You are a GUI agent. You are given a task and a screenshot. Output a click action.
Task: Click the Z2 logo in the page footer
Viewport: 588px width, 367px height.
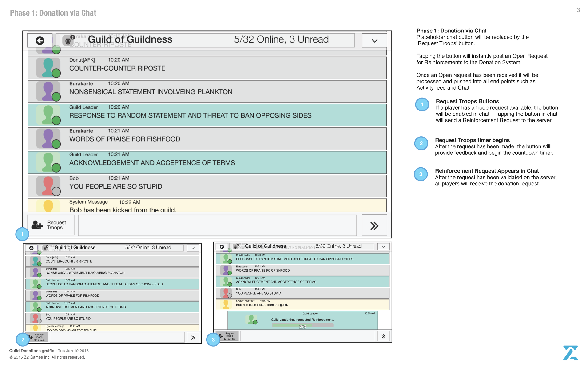570,352
